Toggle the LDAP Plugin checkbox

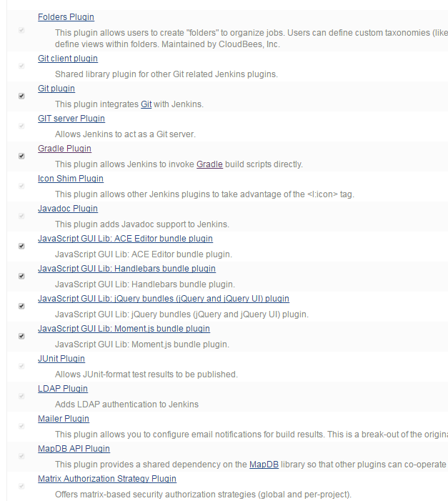(21, 397)
